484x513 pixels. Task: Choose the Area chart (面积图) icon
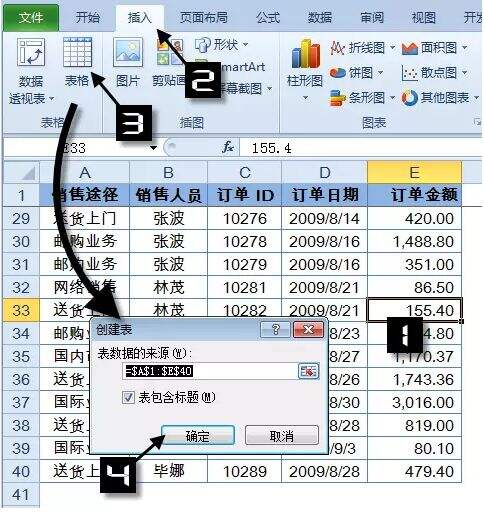tap(410, 48)
